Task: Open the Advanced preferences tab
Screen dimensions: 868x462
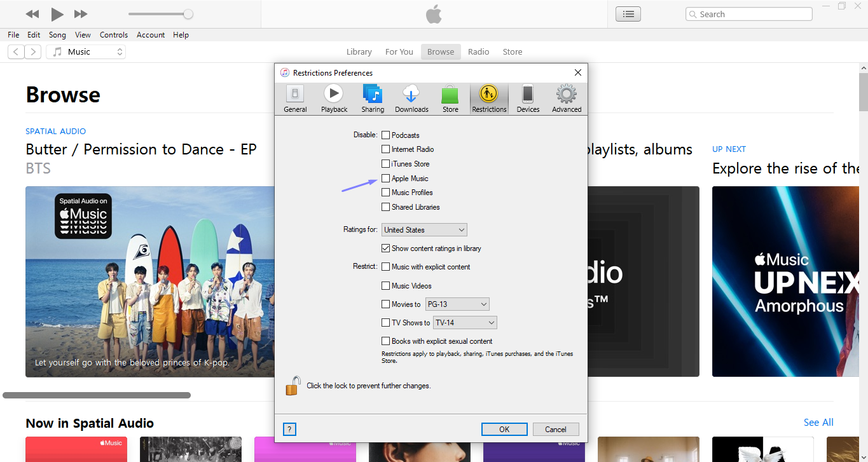Action: coord(567,99)
